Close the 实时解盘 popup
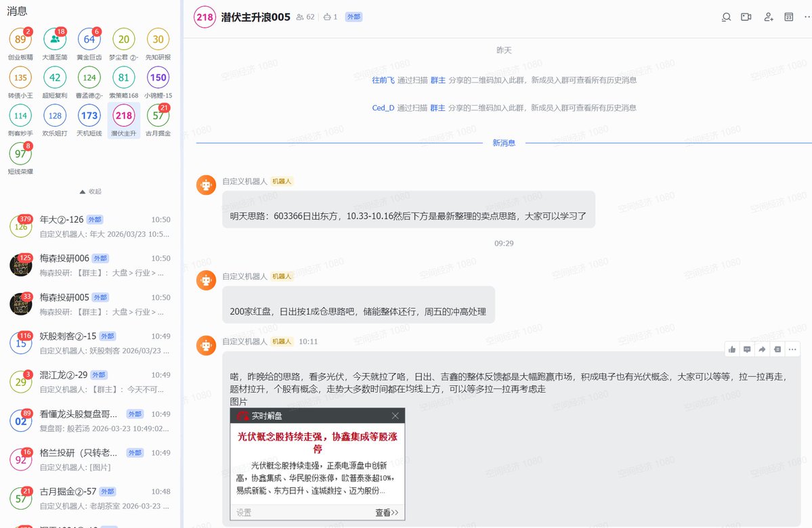 click(x=395, y=416)
